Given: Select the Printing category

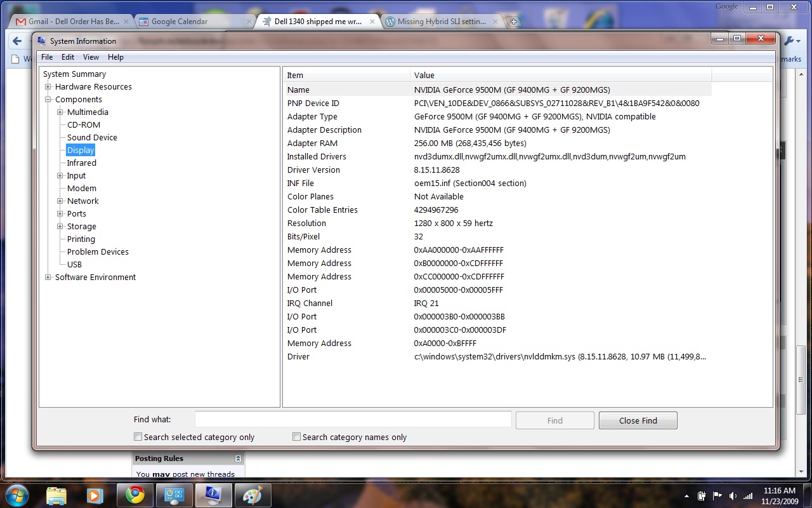Looking at the screenshot, I should pos(81,239).
